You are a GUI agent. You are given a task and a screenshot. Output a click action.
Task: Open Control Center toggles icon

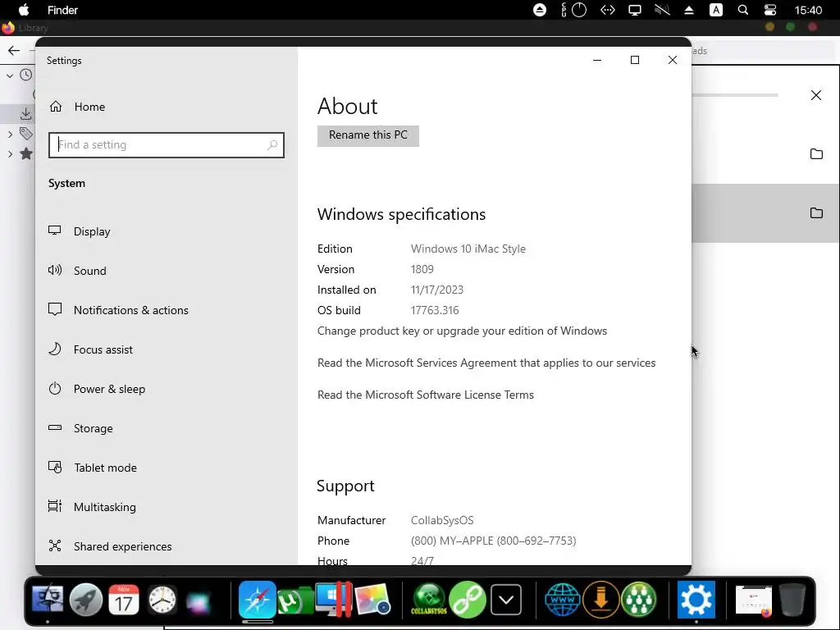coord(769,10)
